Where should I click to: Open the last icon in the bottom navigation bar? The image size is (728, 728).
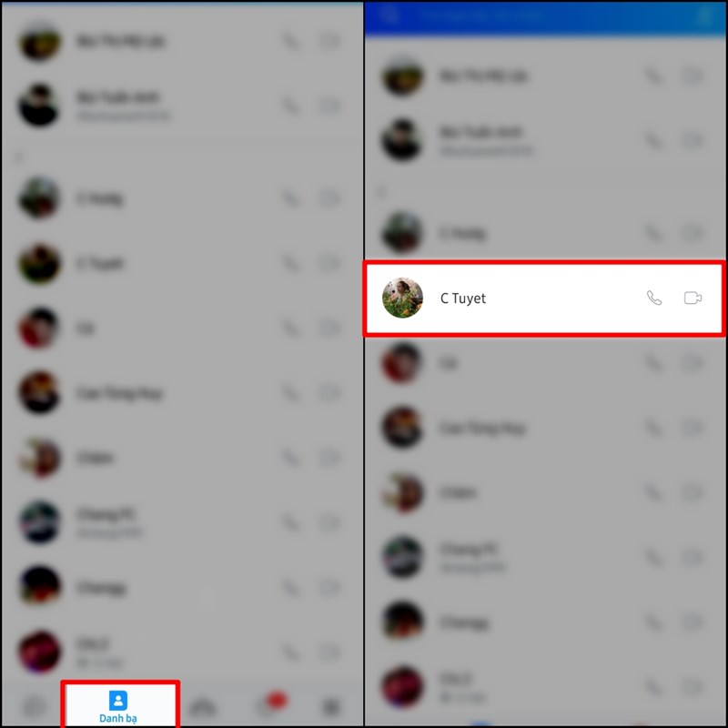331,708
